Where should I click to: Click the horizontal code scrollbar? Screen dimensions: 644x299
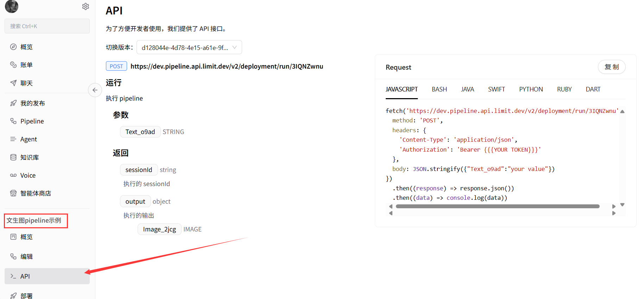tap(497, 206)
